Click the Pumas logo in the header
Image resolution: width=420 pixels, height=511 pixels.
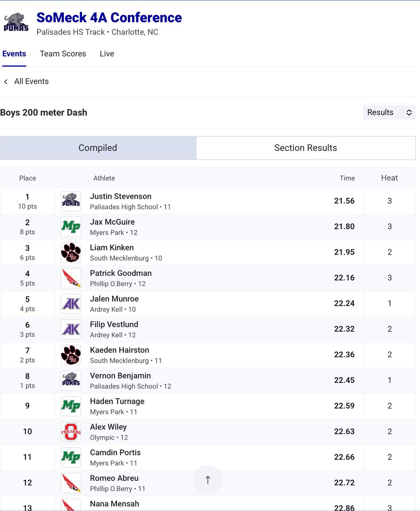[x=16, y=22]
